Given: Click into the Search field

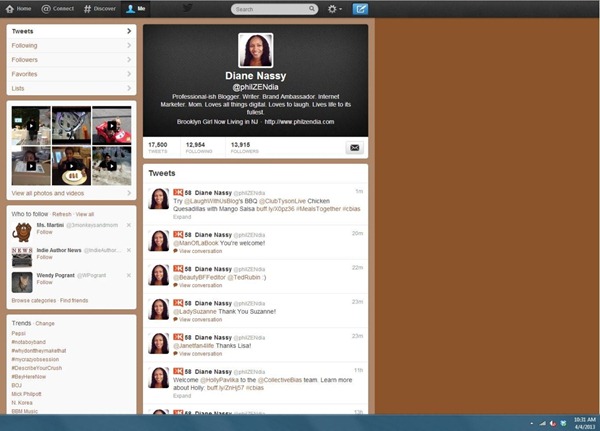Looking at the screenshot, I should (x=274, y=9).
